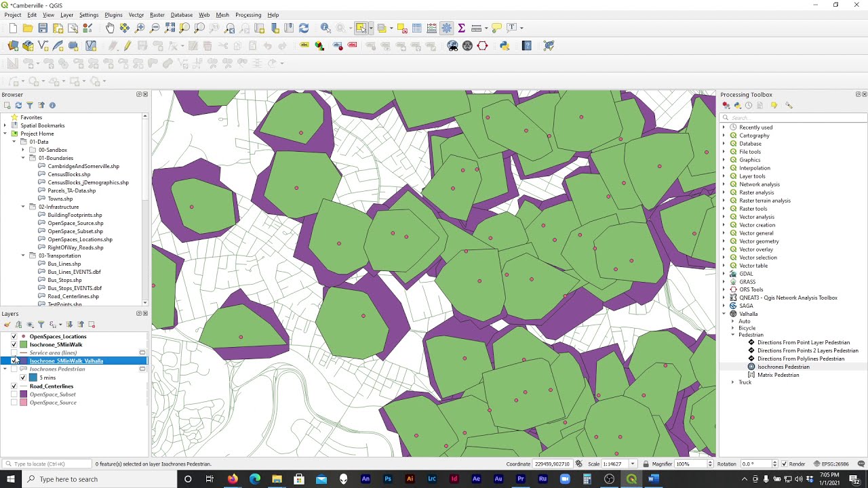Hide the OpenSpaces_Locations layer
The width and height of the screenshot is (868, 488).
point(14,336)
